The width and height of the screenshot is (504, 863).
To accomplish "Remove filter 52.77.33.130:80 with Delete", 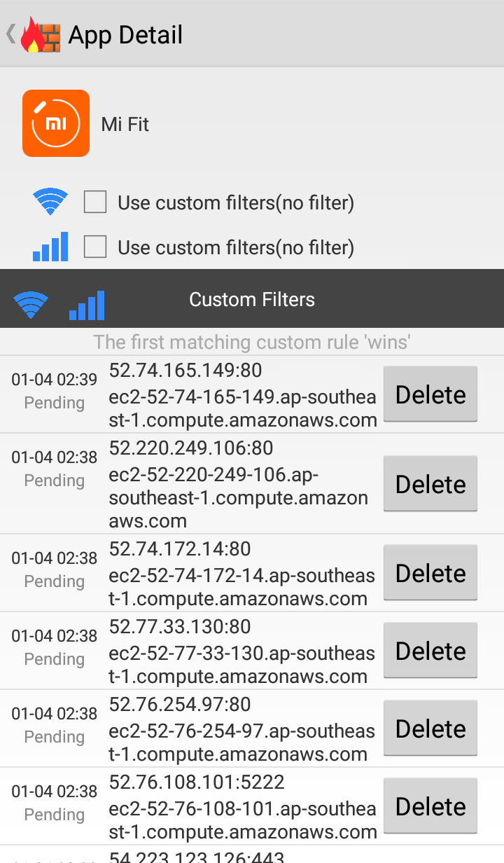I will tap(430, 651).
